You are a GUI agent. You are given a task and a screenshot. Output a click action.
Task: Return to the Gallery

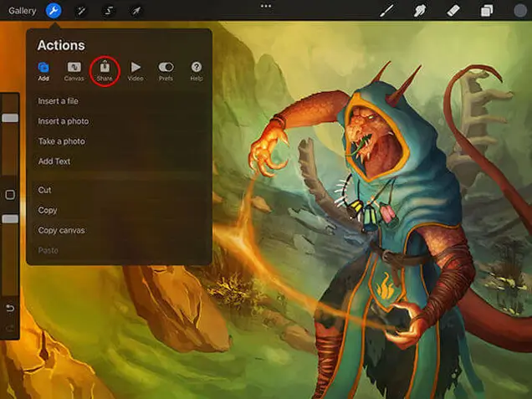pos(23,11)
